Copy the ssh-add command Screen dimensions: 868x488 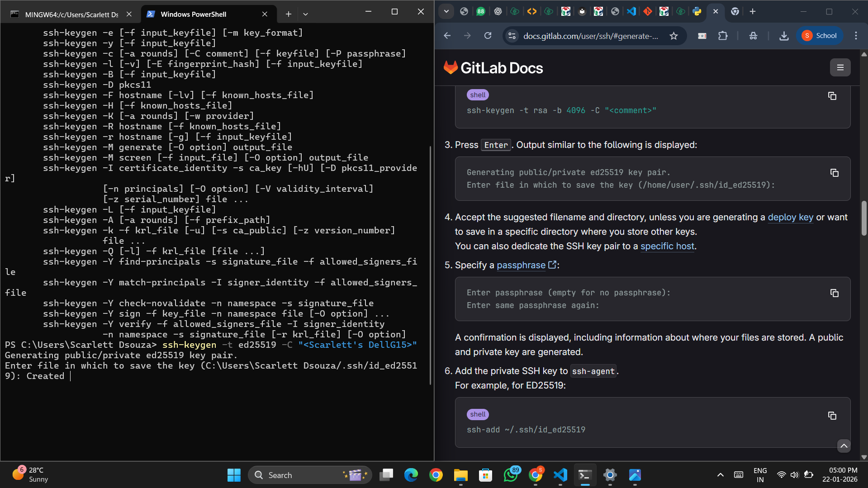click(x=832, y=416)
